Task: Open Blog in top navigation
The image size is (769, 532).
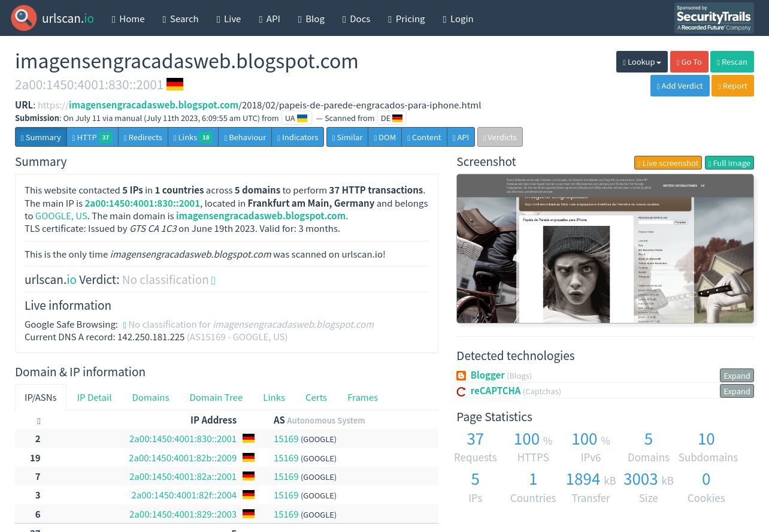Action: [x=311, y=19]
